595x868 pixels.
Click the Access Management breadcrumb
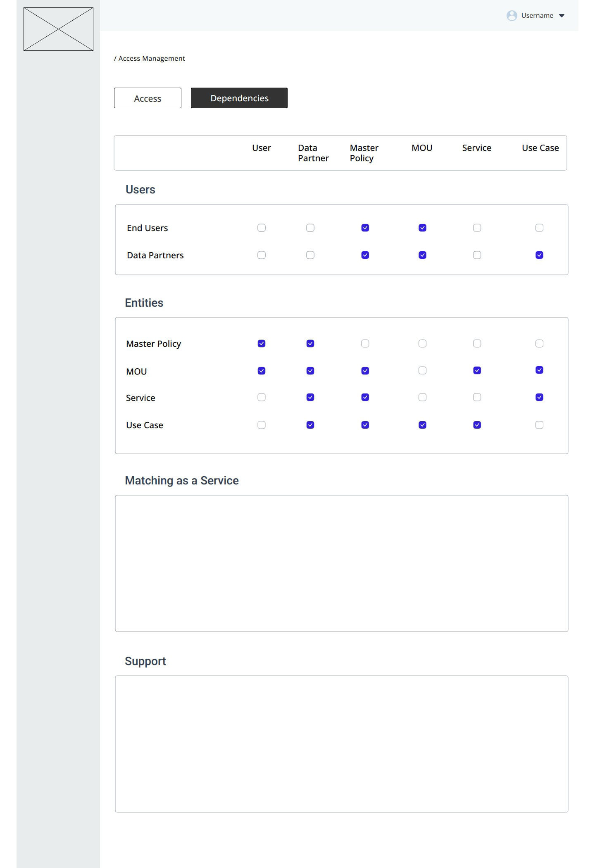(x=152, y=59)
